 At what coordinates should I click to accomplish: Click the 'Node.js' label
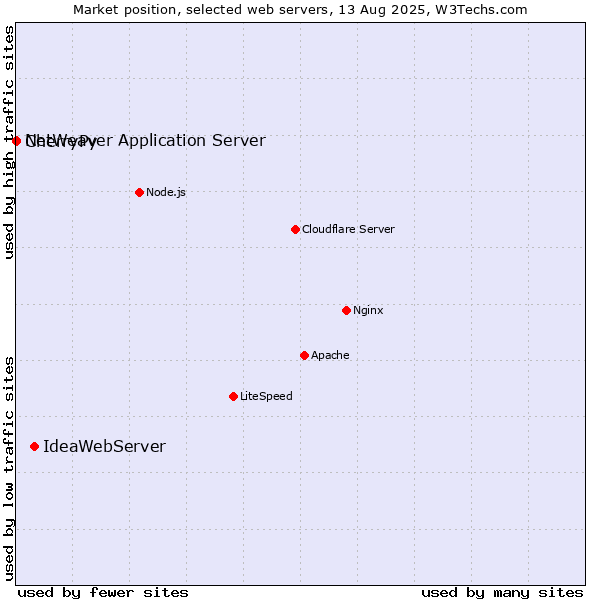pyautogui.click(x=166, y=192)
